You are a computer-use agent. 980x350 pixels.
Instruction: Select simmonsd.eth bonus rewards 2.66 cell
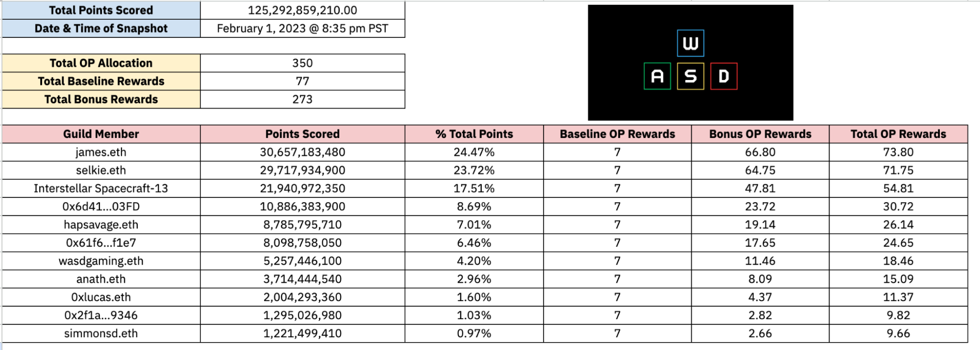point(760,334)
